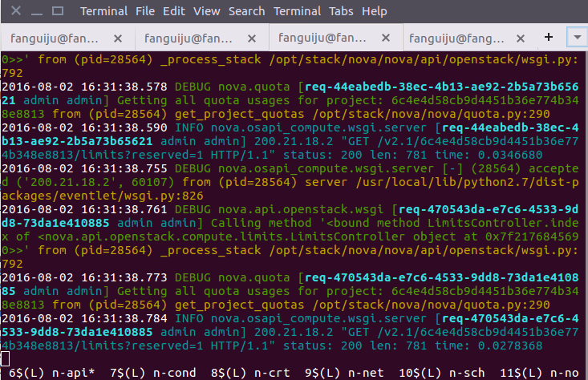
Task: Click the 7$(L) n-cond screen window entry
Action: [152, 373]
